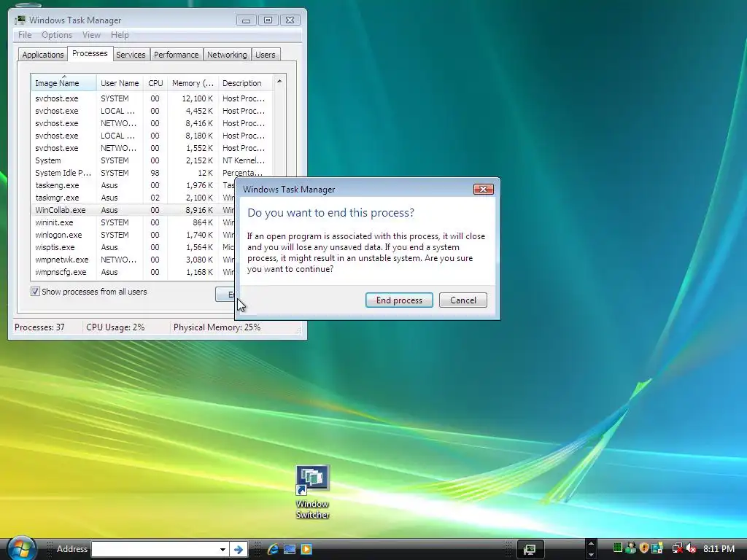Click the Physical Memory: 25% status entry
Viewport: 747px width, 560px height.
point(217,327)
